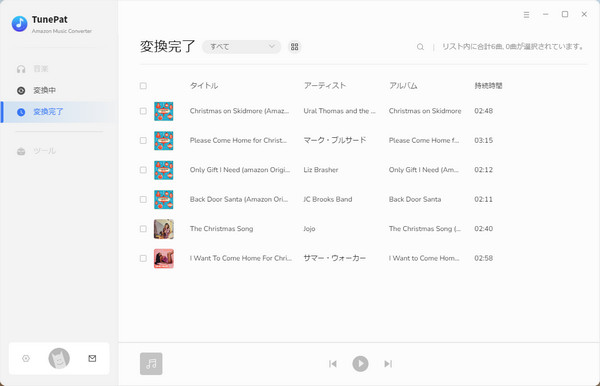This screenshot has width=600, height=386.
Task: Click duration 02:58
Action: pyautogui.click(x=483, y=258)
